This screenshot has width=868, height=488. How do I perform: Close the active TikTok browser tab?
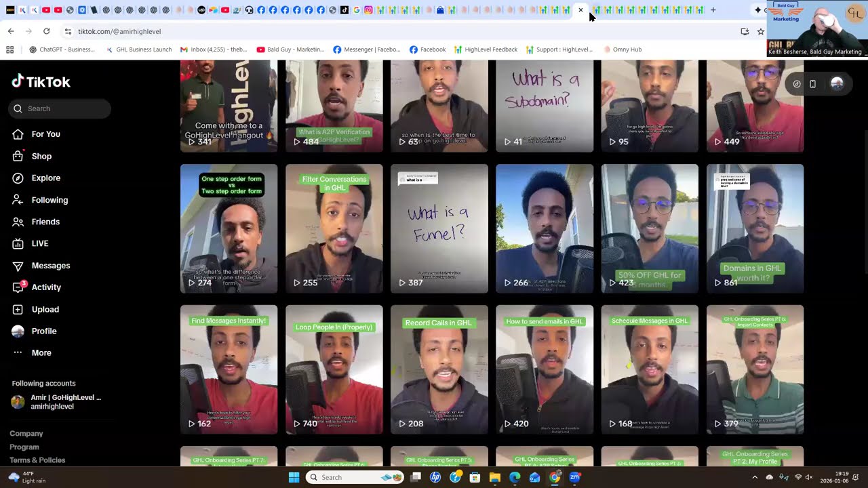580,10
